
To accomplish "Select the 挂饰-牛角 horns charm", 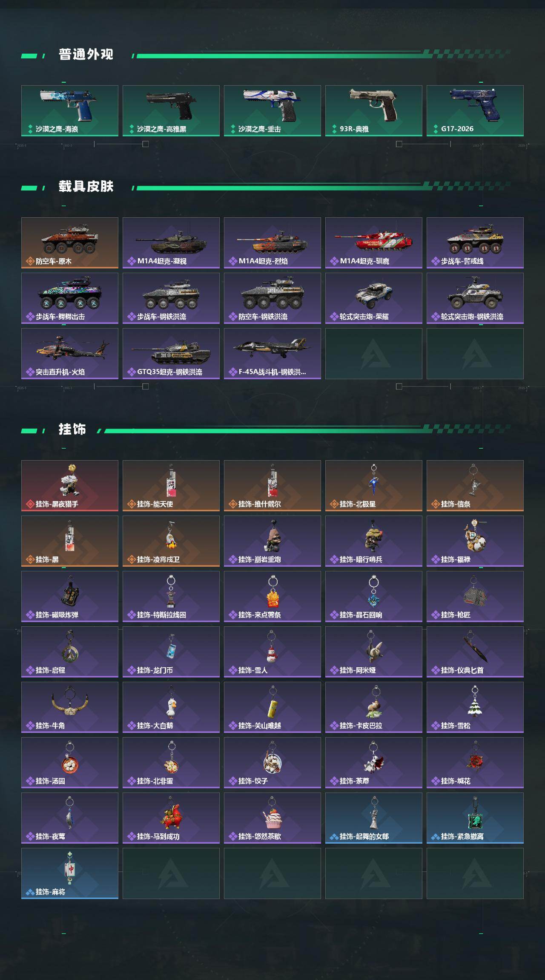I will coord(70,707).
